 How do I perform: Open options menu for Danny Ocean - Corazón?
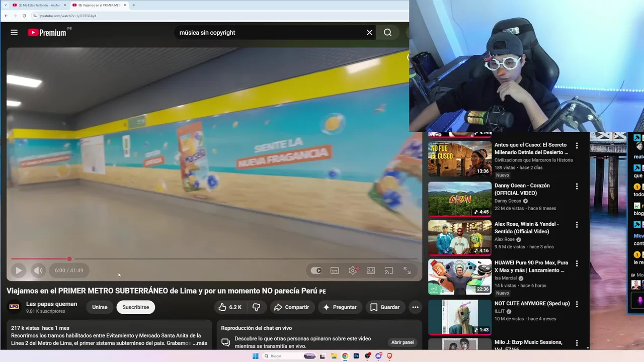(x=577, y=186)
